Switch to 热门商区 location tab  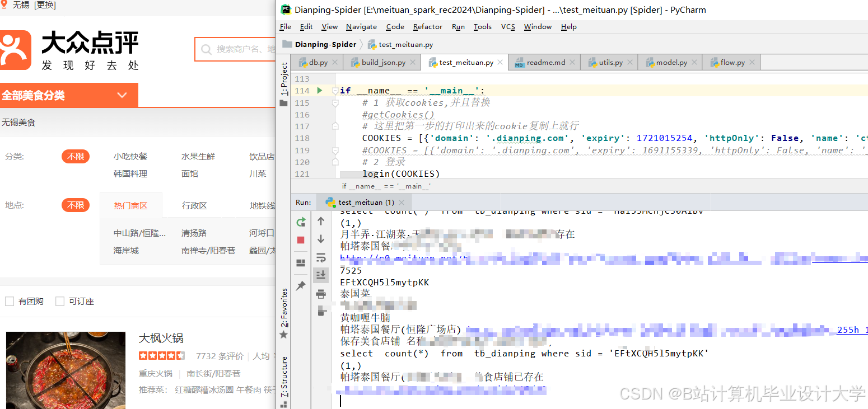[130, 205]
